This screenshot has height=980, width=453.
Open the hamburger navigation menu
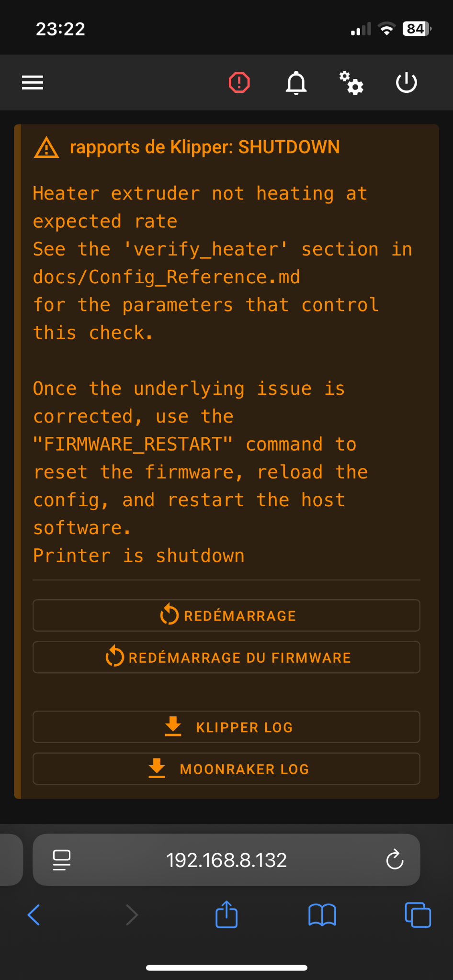click(x=33, y=83)
